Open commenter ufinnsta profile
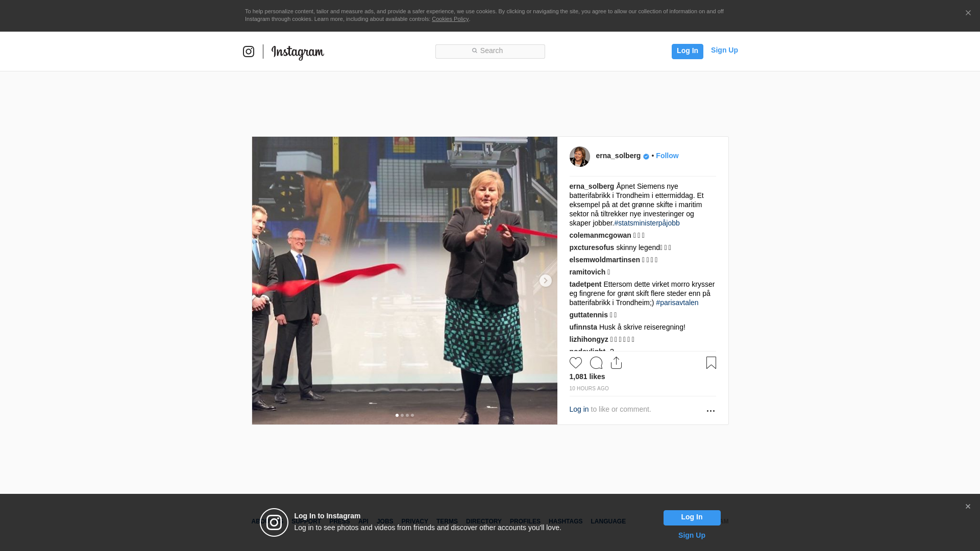This screenshot has width=980, height=551. (583, 327)
